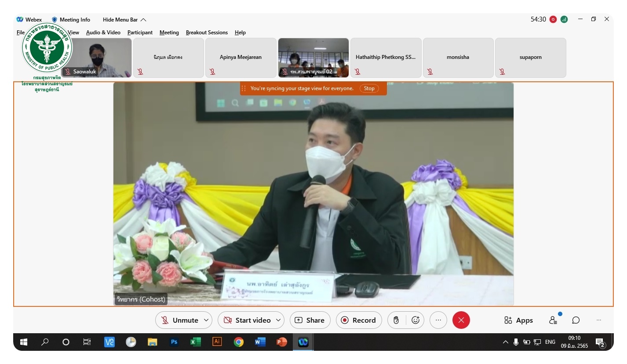The height and width of the screenshot is (364, 627).
Task: Select the Apinya Meejarean participant tile
Action: (241, 58)
